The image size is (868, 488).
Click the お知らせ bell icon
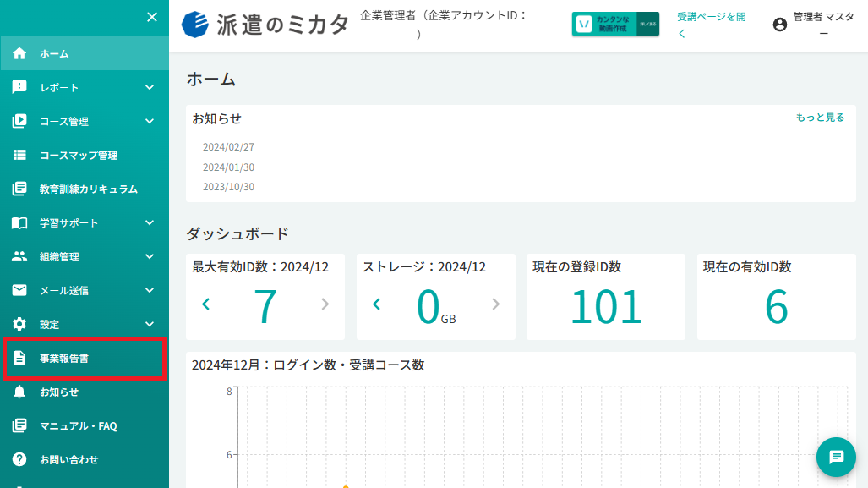pos(19,392)
